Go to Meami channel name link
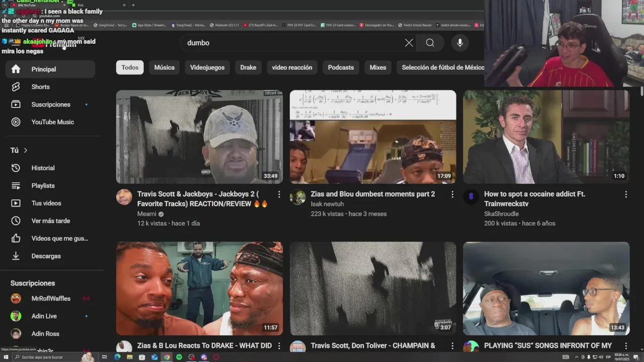Screen dimensions: 644x362 (147, 214)
